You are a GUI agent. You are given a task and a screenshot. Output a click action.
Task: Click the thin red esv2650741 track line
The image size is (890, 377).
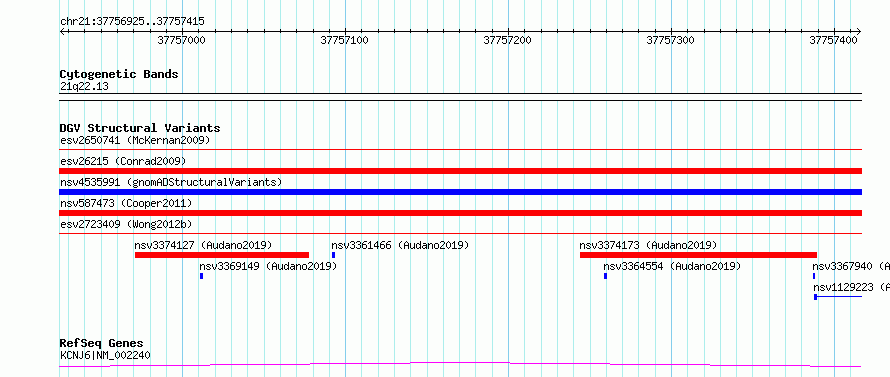[460, 150]
